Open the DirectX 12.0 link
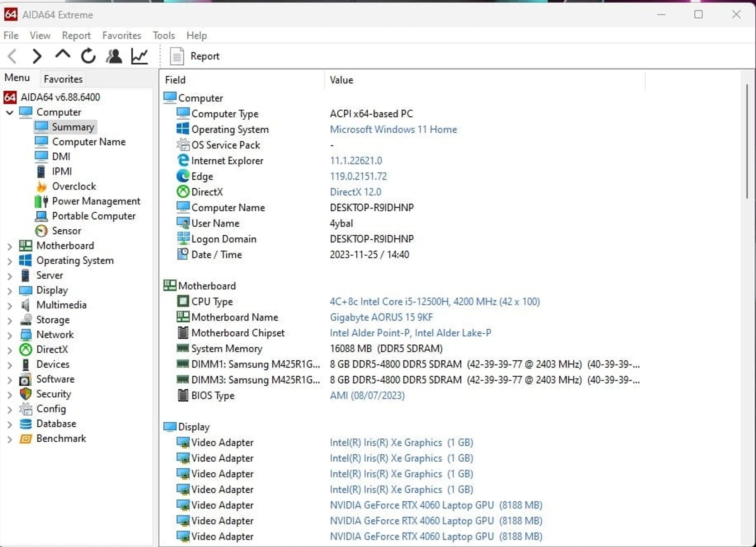This screenshot has width=756, height=547. (356, 192)
